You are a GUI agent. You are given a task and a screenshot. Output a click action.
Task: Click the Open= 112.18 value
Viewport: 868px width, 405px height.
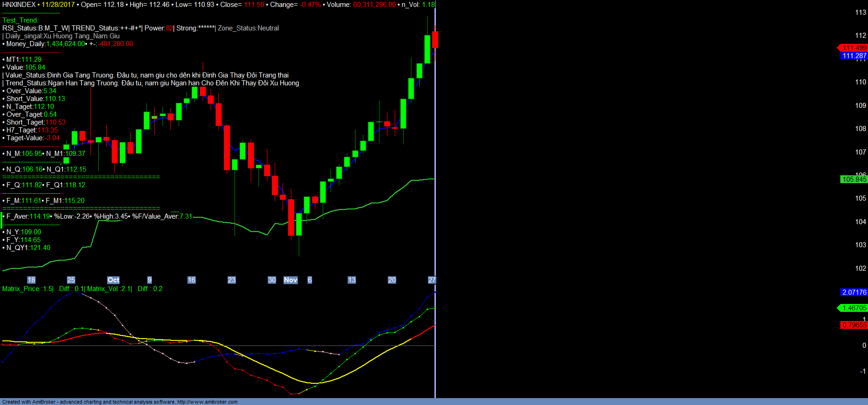[x=102, y=5]
